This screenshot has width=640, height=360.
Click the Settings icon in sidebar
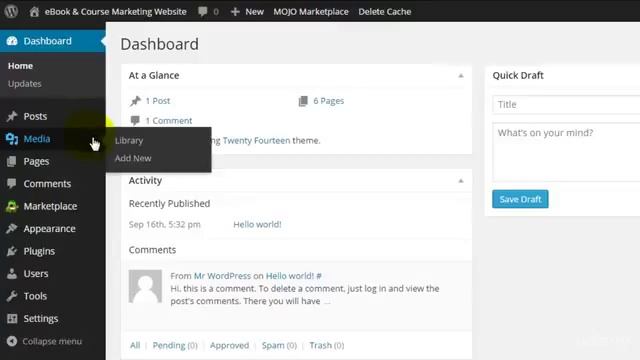12,318
